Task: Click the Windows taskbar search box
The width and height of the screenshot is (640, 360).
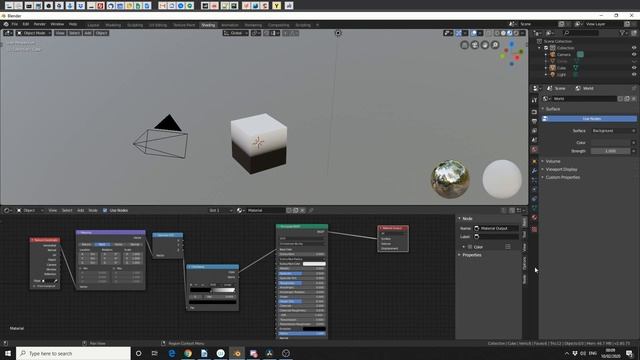Action: point(73,353)
